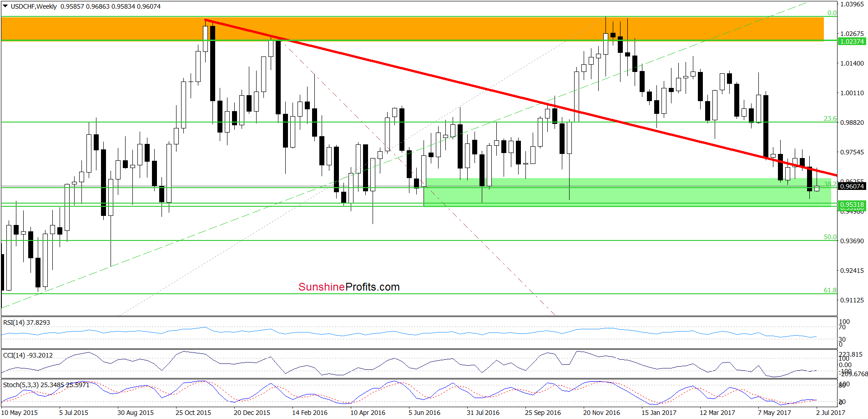Select the 25 Sep 2016 date label

coord(543,413)
